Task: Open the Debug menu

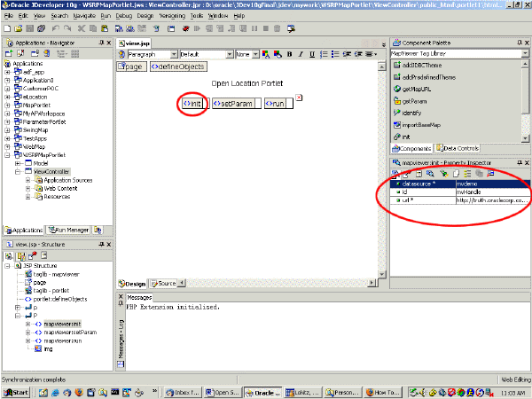Action: pos(124,16)
